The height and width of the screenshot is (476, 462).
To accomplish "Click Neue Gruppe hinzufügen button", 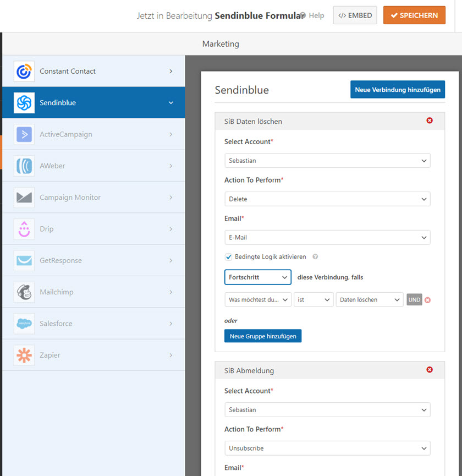I will point(263,336).
